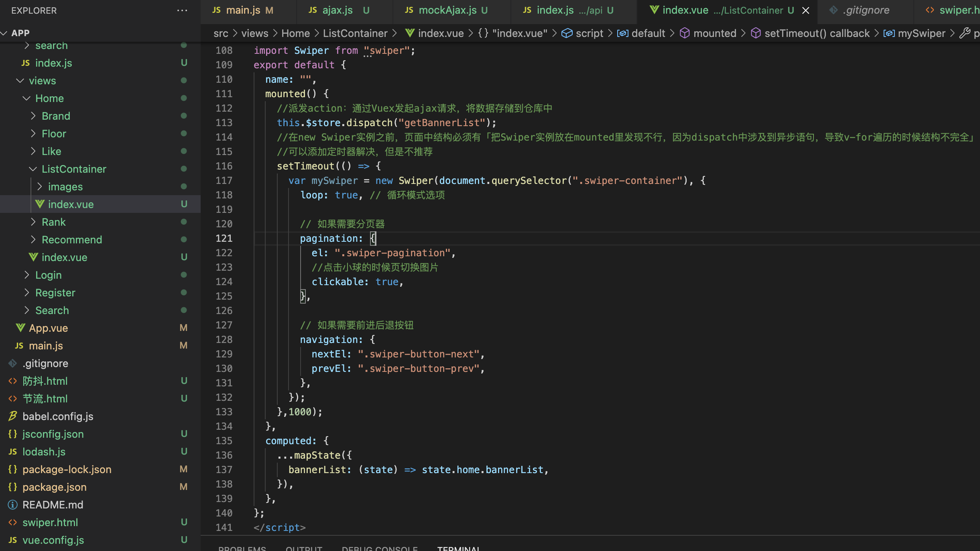
Task: Click line number 121 in gutter
Action: click(x=224, y=239)
